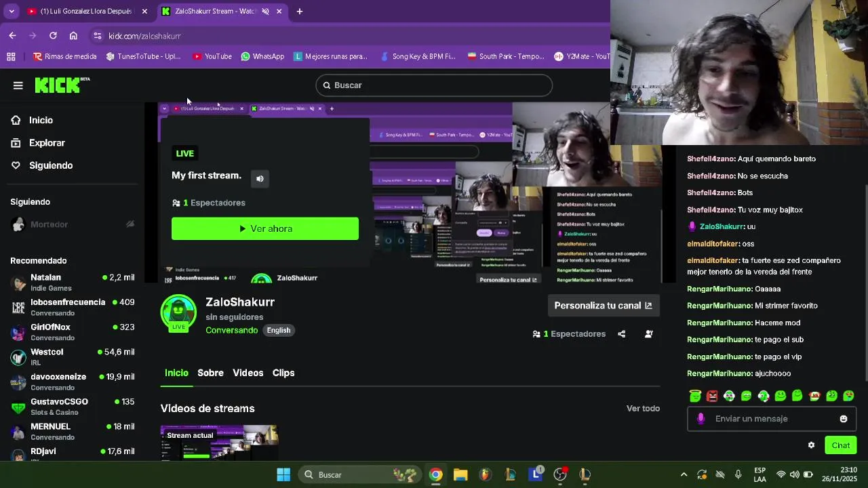Viewport: 868px width, 488px height.
Task: Open lobosenfrecuencia recommended channel
Action: [x=72, y=307]
